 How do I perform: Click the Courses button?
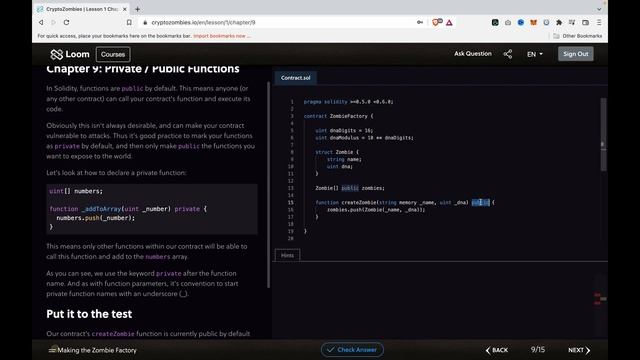113,54
